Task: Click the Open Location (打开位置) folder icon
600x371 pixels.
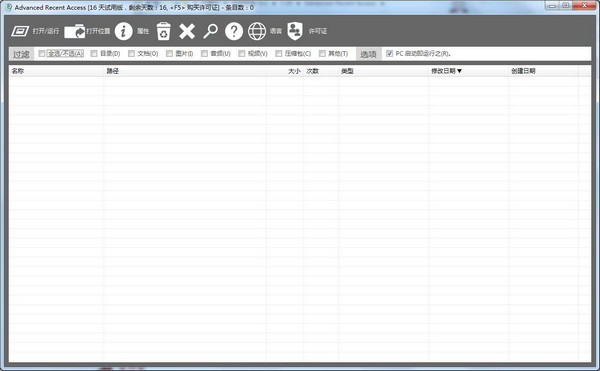Action: point(75,31)
